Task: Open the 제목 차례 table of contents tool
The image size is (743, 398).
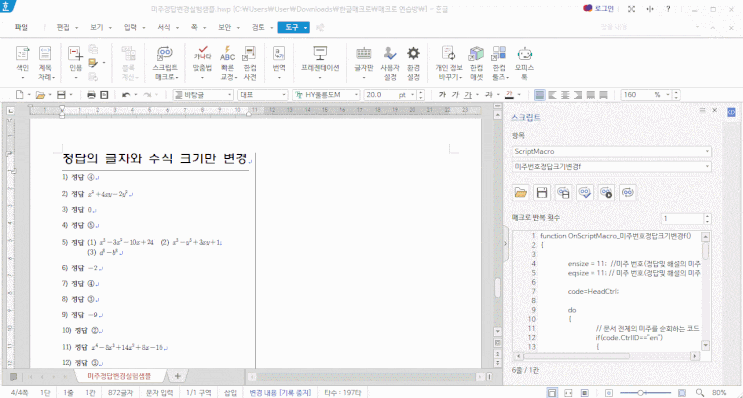Action: point(45,63)
